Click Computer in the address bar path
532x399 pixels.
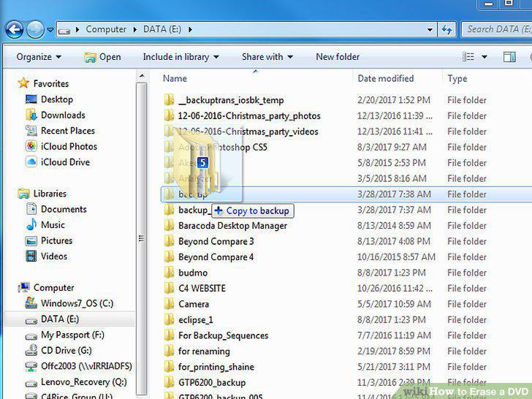[x=106, y=29]
